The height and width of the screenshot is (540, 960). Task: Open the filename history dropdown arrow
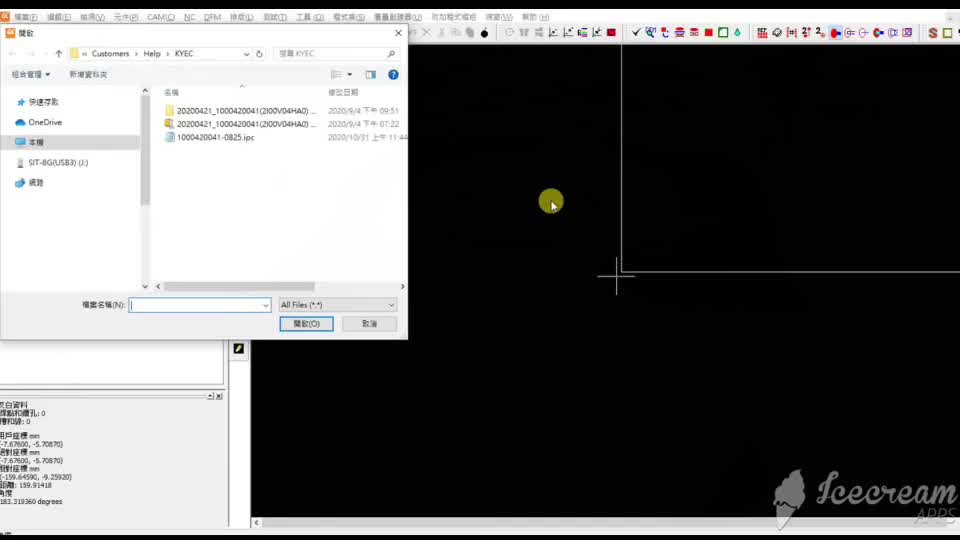(265, 305)
